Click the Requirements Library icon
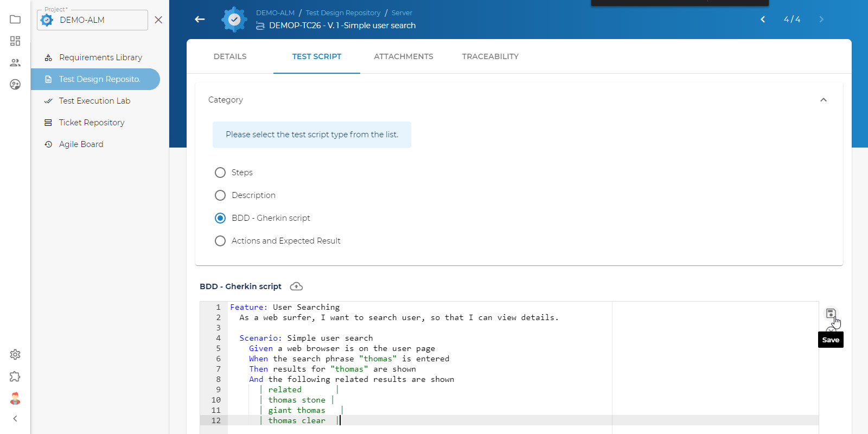The height and width of the screenshot is (434, 868). click(48, 58)
